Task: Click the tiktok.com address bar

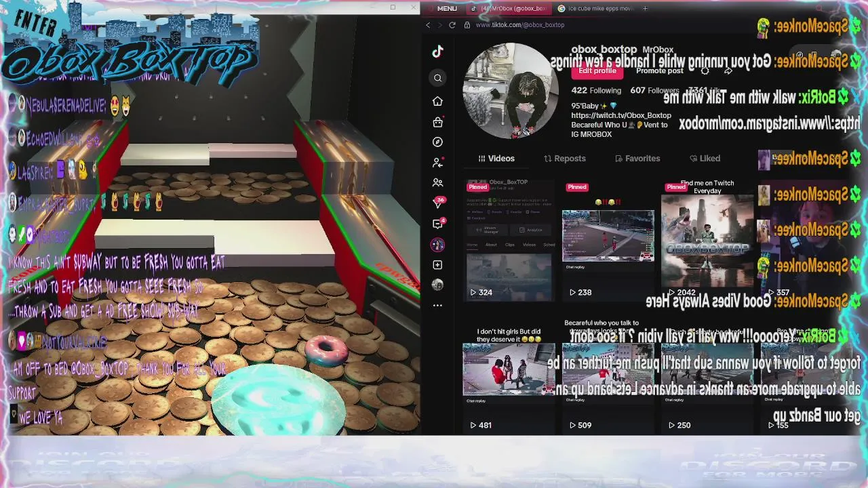Action: pos(520,25)
